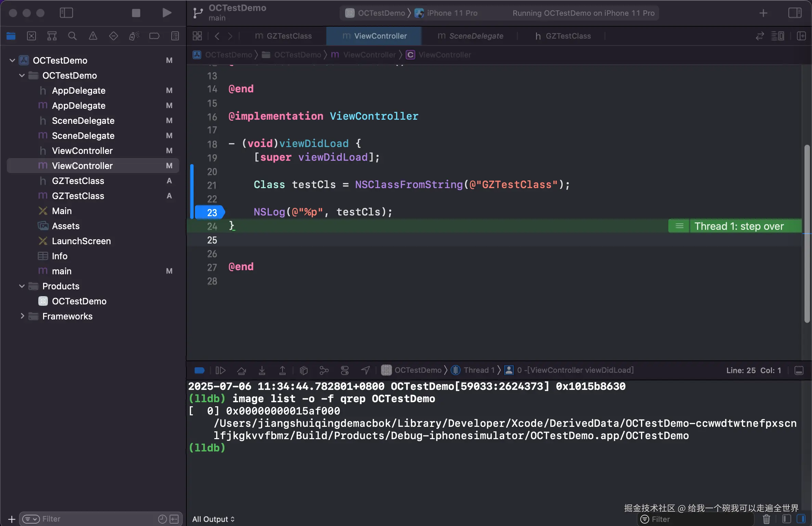Viewport: 812px width, 526px height.
Task: Open the All Output dropdown
Action: click(213, 519)
